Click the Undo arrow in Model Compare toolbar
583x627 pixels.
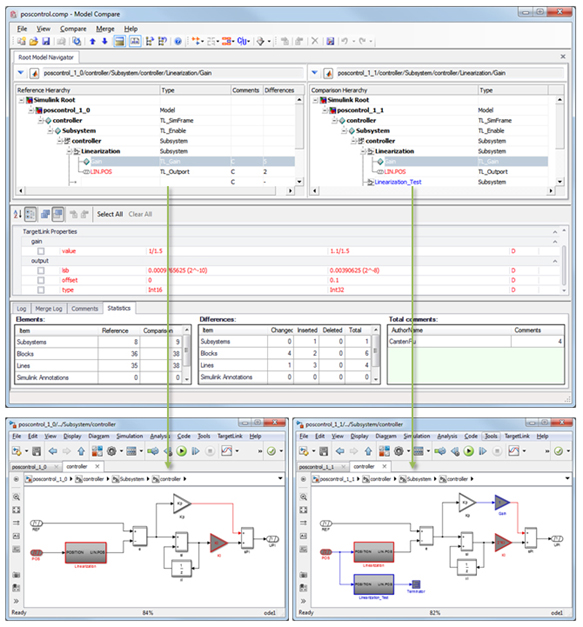pyautogui.click(x=344, y=41)
